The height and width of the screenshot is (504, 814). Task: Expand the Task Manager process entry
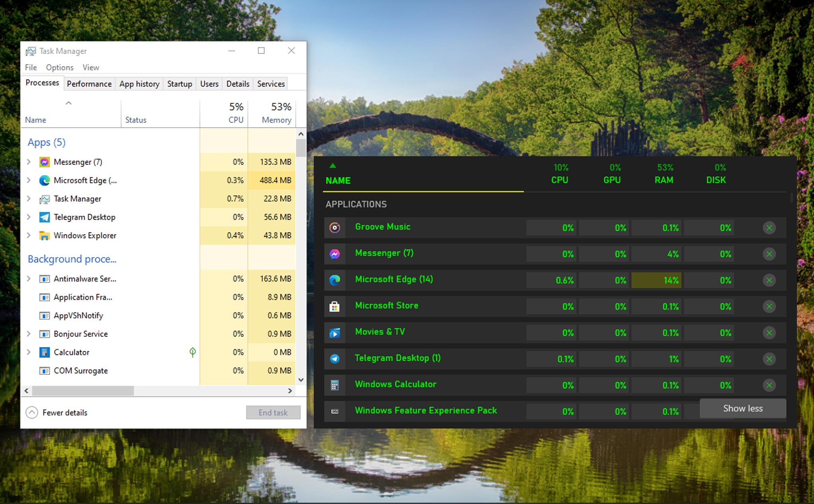point(29,198)
